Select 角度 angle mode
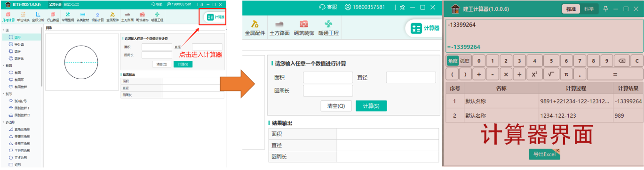This screenshot has height=170, width=644. coord(453,61)
